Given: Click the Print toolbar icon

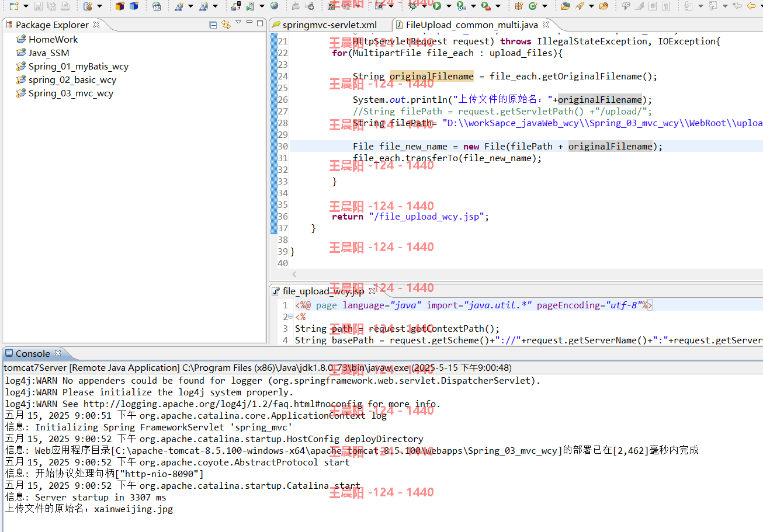Looking at the screenshot, I should pos(65,6).
